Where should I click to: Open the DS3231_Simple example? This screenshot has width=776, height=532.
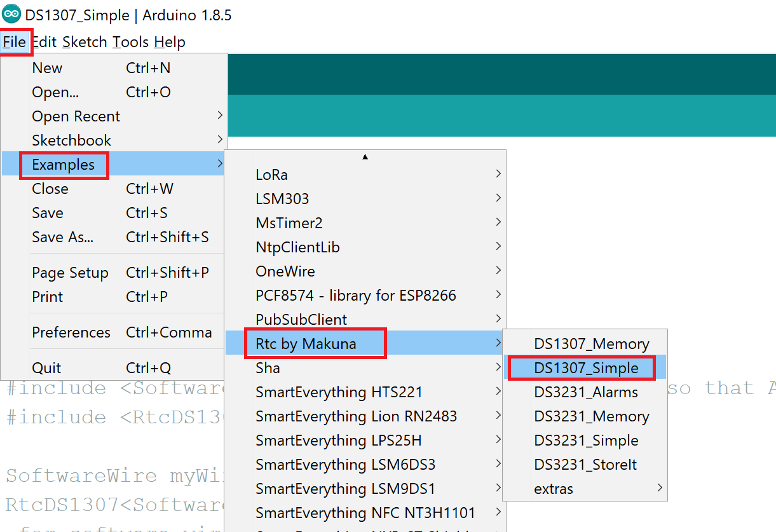click(585, 440)
